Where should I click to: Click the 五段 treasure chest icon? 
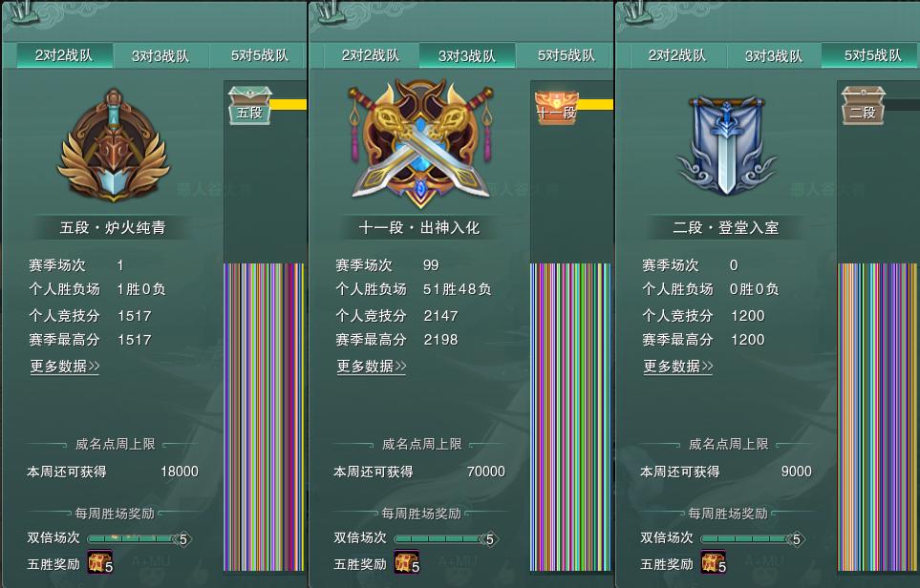[x=250, y=105]
